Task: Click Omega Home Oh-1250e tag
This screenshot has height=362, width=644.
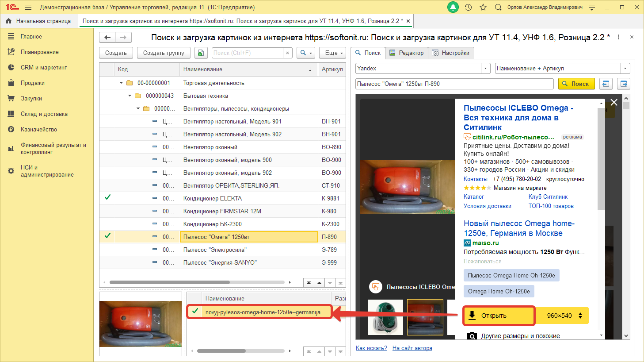Action: [499, 291]
